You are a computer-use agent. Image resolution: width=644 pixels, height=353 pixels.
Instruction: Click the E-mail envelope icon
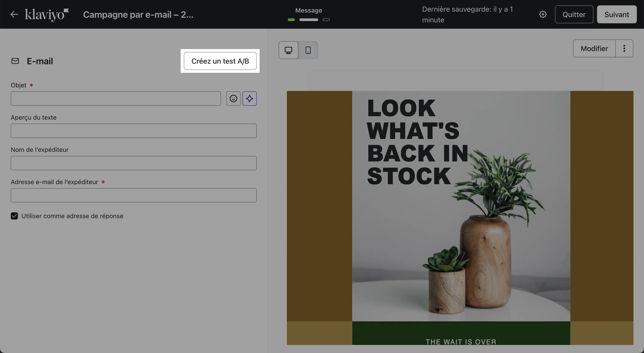(15, 61)
